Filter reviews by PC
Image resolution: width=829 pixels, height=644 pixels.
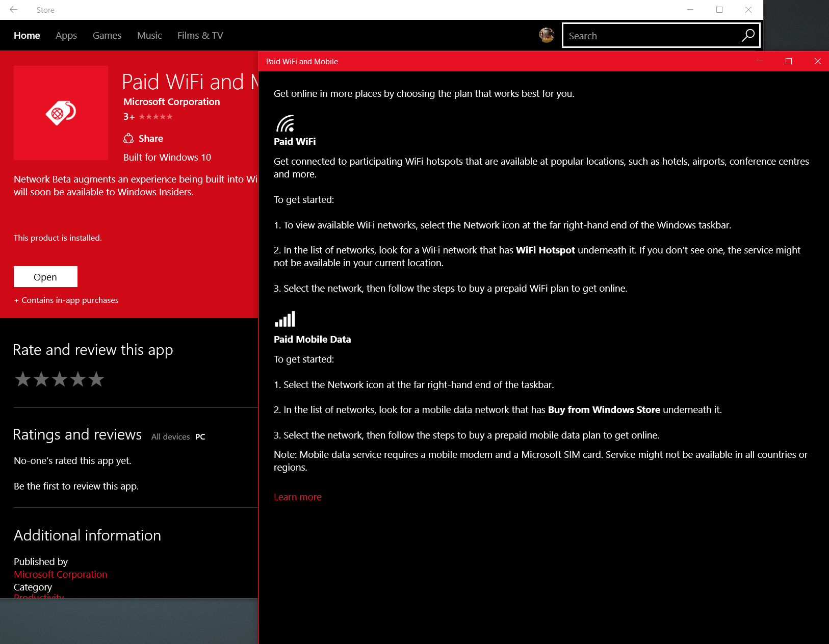200,436
